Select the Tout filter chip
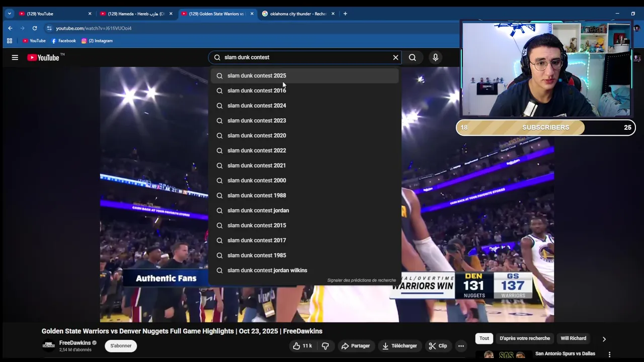 pyautogui.click(x=484, y=338)
